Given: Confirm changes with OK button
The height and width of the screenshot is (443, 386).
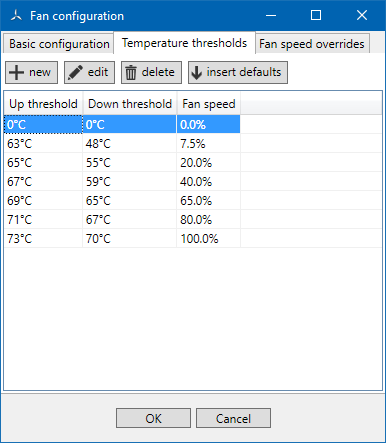Looking at the screenshot, I should [153, 418].
